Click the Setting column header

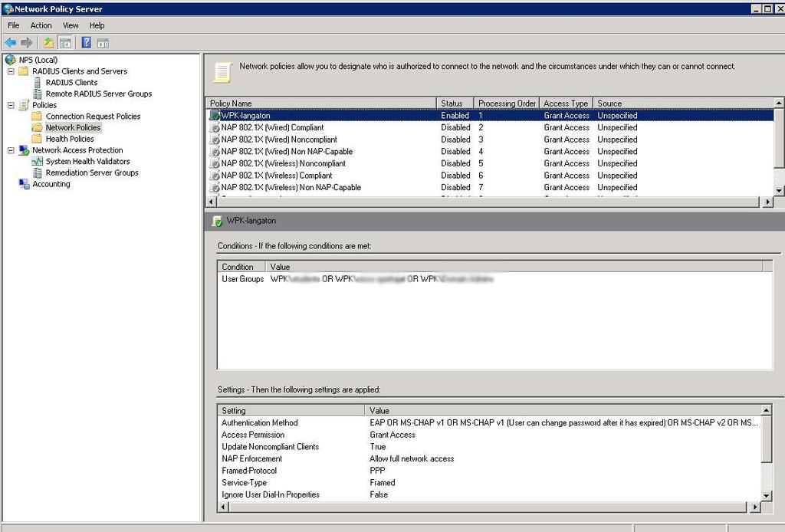pos(291,410)
